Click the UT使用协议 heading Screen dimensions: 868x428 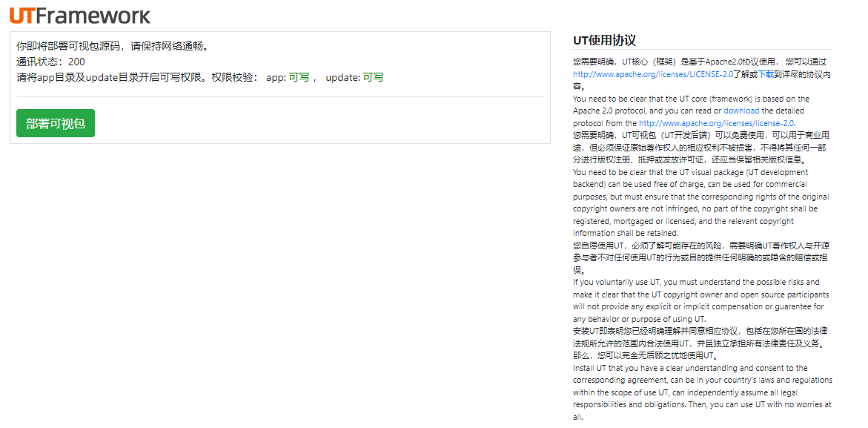point(604,41)
